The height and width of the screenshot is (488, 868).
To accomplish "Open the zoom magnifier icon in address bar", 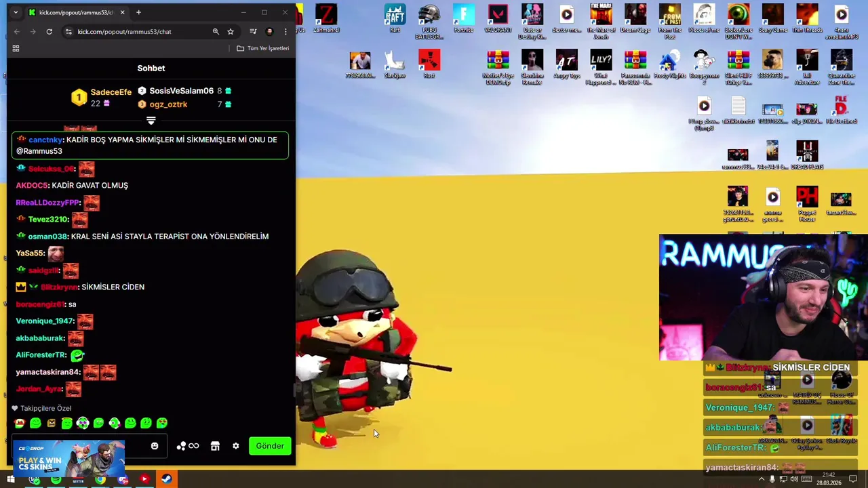I will pyautogui.click(x=216, y=31).
